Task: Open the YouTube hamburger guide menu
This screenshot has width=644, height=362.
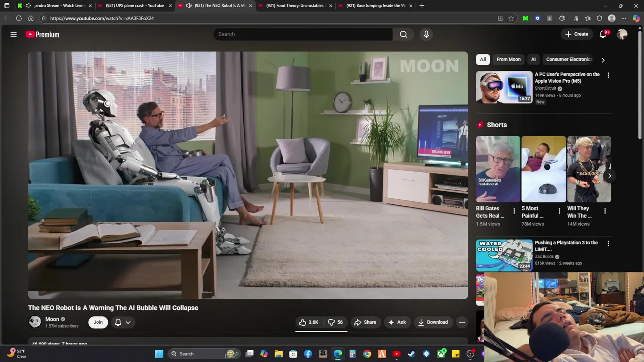Action: 14,34
